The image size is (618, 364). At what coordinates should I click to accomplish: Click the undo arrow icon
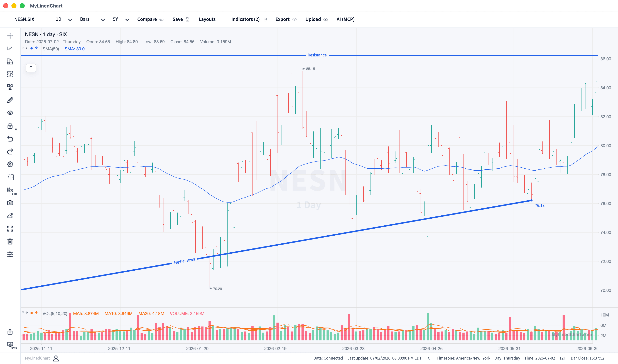pos(10,139)
